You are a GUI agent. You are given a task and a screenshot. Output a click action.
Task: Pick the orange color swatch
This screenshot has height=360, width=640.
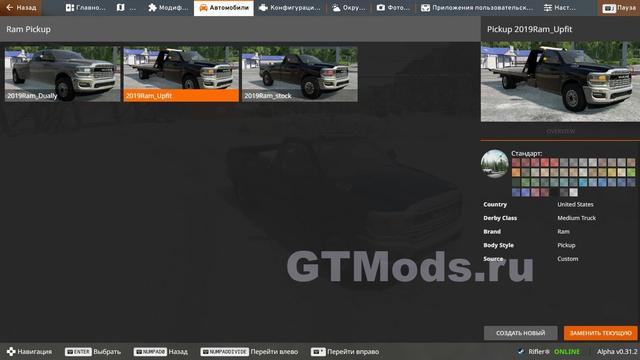point(516,173)
